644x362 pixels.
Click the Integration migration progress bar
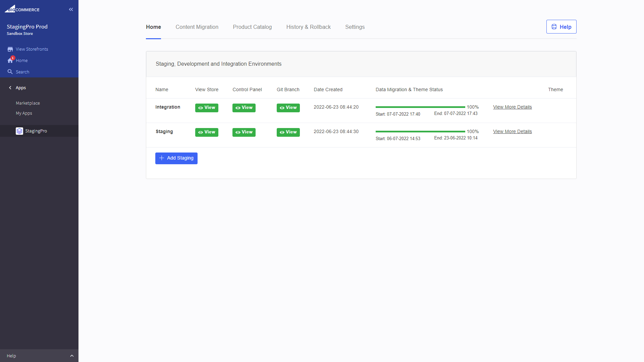420,107
